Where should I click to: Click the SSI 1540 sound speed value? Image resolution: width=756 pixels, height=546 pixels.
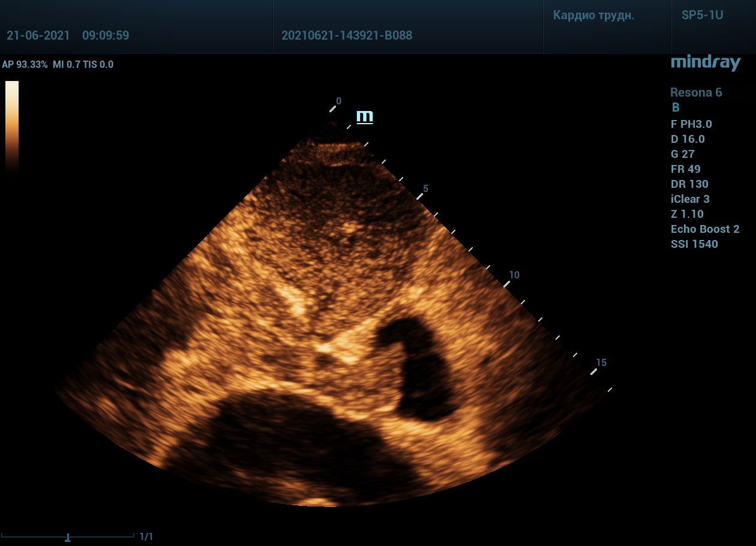[x=694, y=244]
